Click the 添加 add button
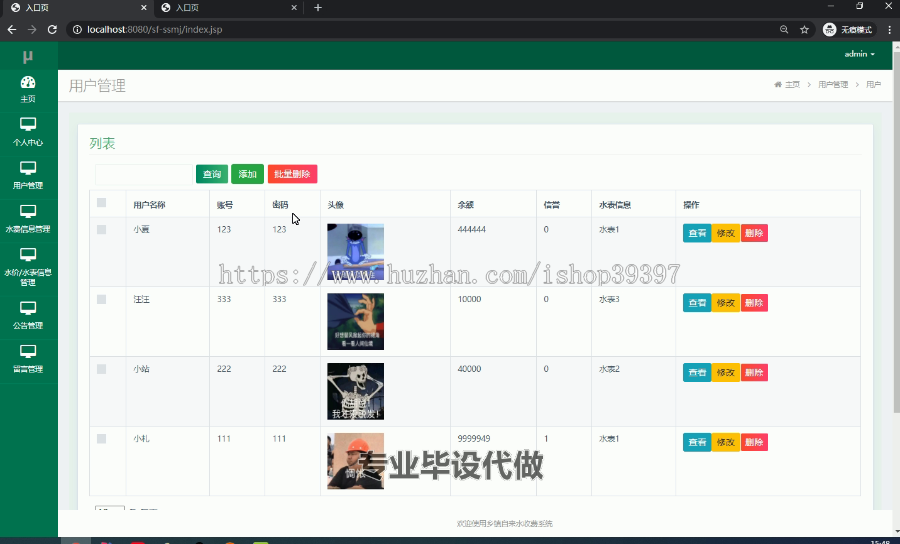Screen dimensions: 900x544 pyautogui.click(x=247, y=174)
